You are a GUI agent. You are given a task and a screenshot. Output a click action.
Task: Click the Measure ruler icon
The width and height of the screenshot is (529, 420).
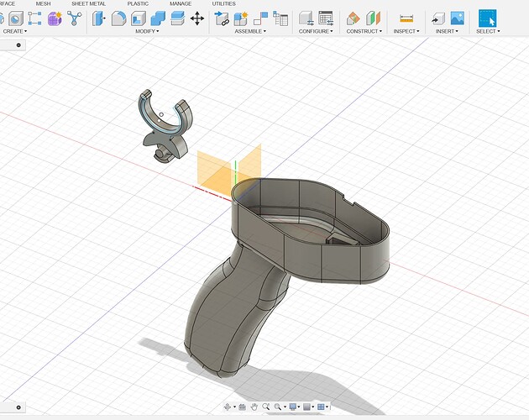406,18
